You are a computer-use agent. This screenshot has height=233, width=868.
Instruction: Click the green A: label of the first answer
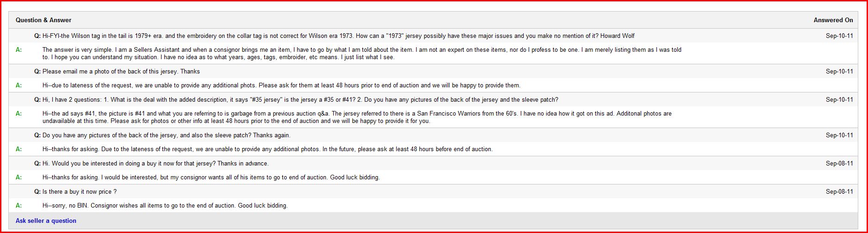coord(19,50)
